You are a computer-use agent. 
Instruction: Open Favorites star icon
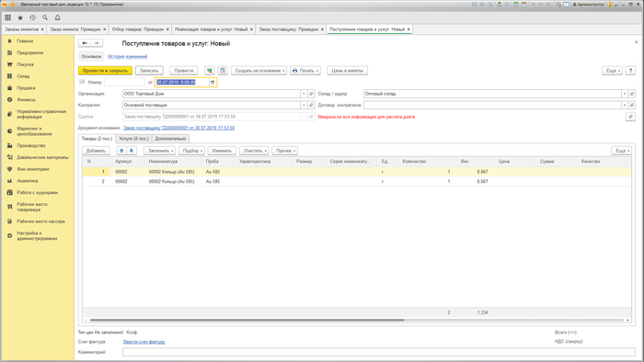(20, 17)
